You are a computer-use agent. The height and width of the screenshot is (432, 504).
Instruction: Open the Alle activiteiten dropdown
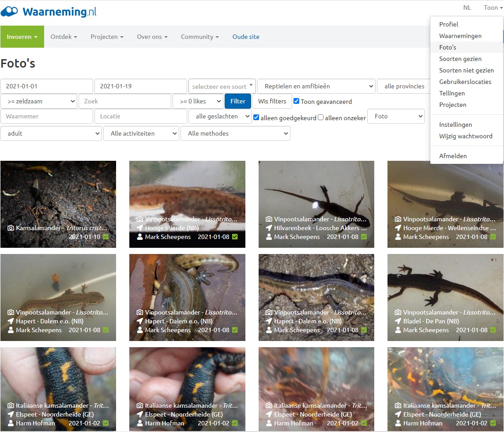(141, 133)
